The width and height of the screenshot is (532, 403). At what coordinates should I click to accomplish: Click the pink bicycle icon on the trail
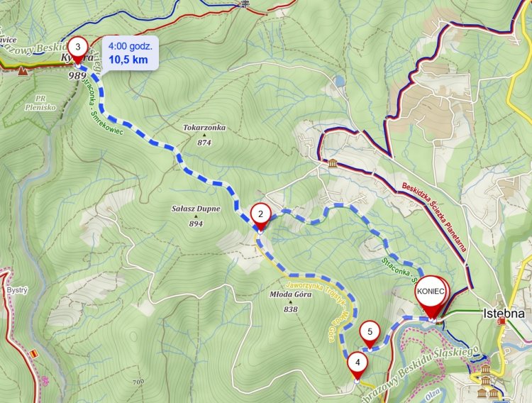(x=45, y=380)
